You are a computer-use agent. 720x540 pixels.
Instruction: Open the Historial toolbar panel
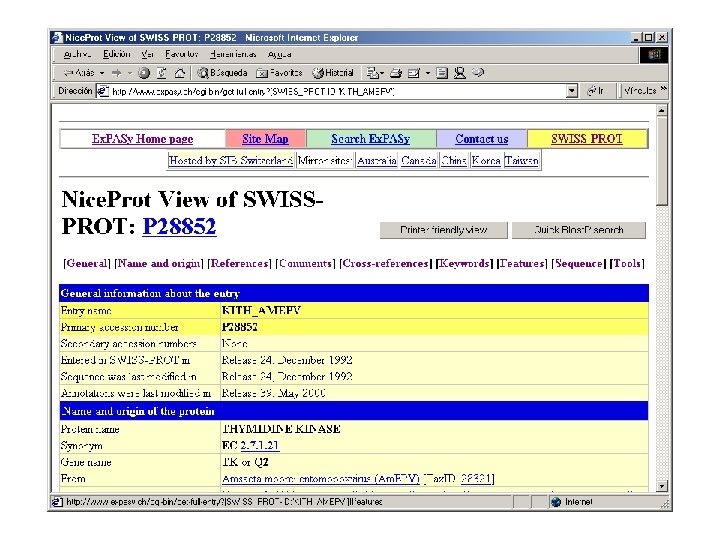(333, 73)
